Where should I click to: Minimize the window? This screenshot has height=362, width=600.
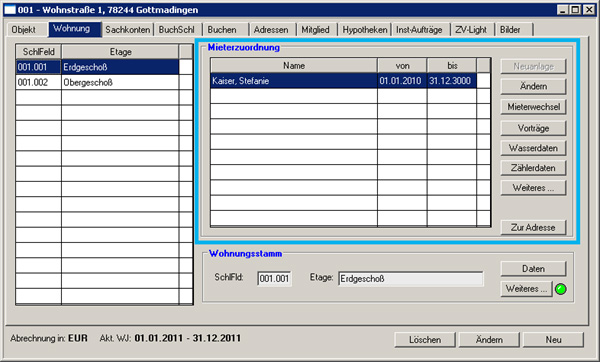tap(562, 10)
